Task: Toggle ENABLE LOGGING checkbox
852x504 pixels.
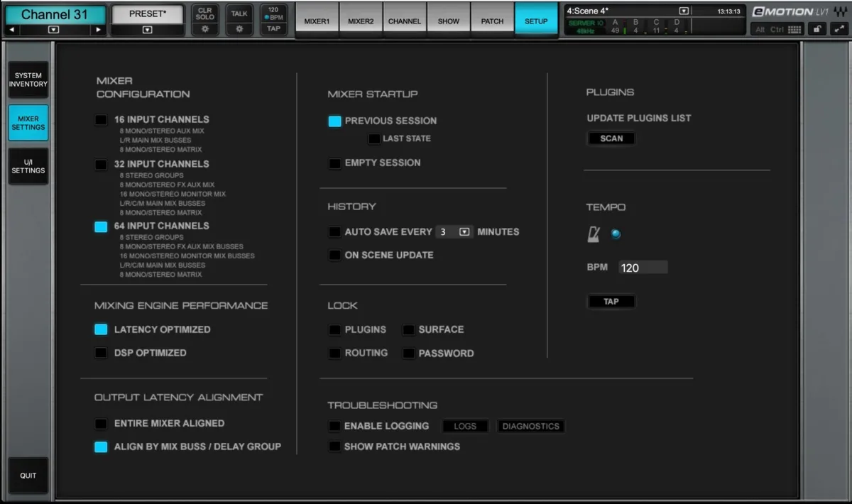Action: point(334,426)
